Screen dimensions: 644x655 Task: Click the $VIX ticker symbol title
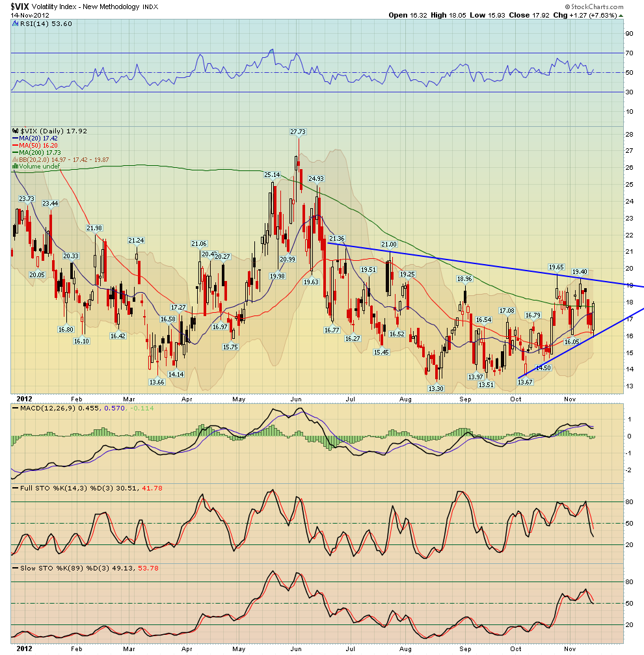pos(20,6)
